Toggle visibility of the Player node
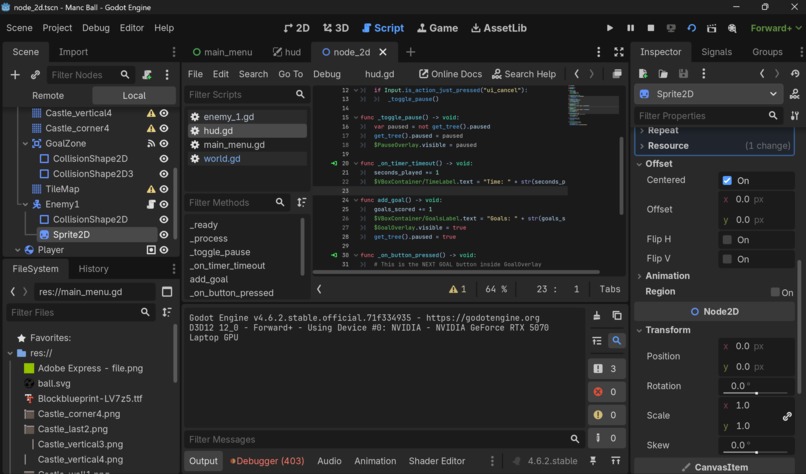Screen dimensions: 806x474 (x=164, y=250)
